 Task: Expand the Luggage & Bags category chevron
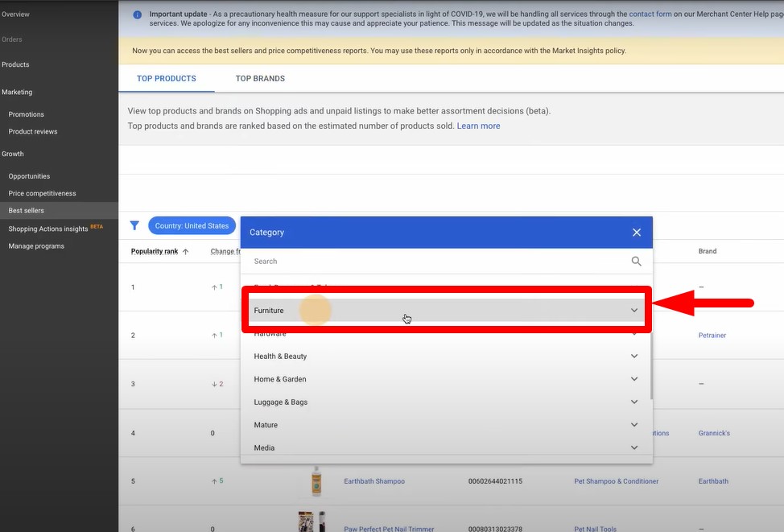[x=634, y=402]
